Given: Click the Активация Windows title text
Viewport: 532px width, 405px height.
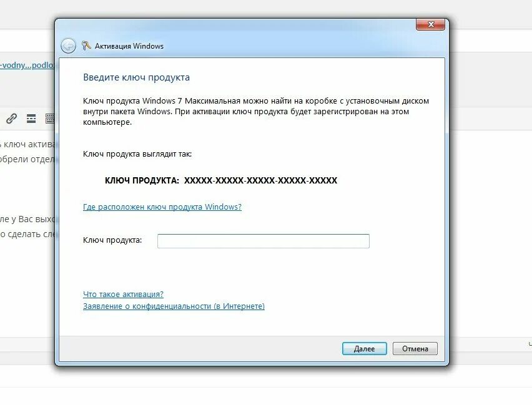Looking at the screenshot, I should point(129,46).
